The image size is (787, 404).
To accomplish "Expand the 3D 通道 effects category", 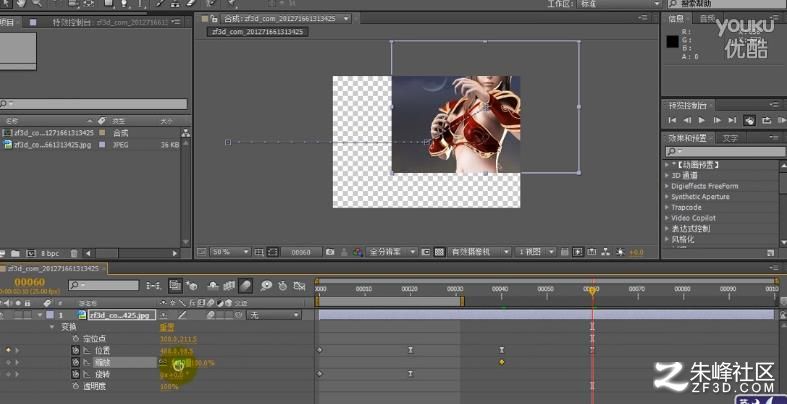I will (667, 175).
